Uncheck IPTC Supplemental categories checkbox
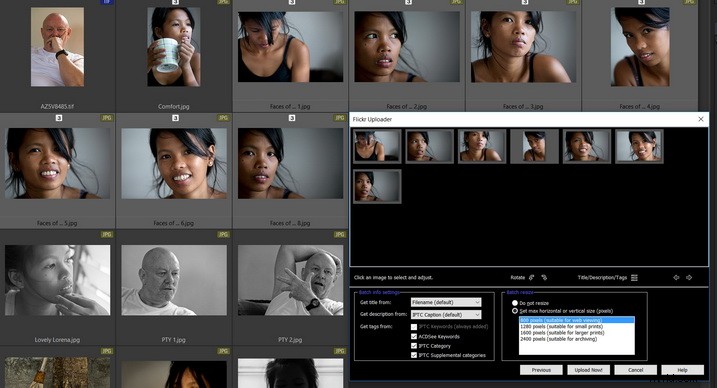This screenshot has width=717, height=388. 414,355
